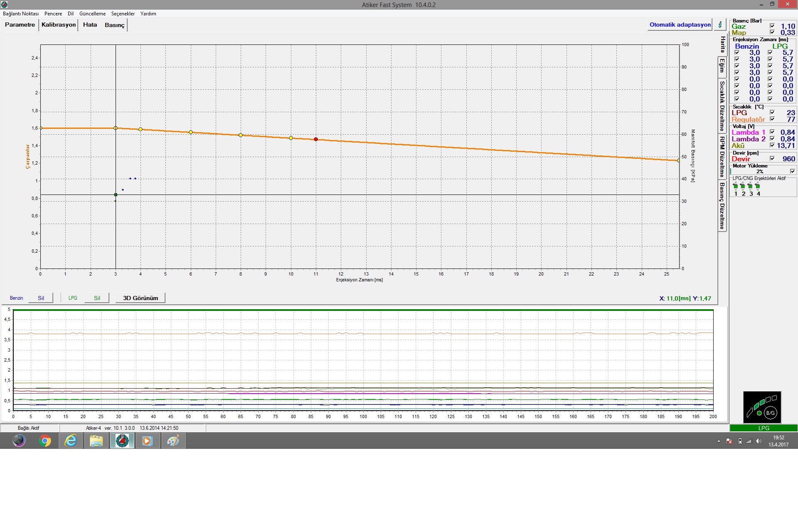Toggle the Motor Yükleme checkbox

tap(793, 171)
